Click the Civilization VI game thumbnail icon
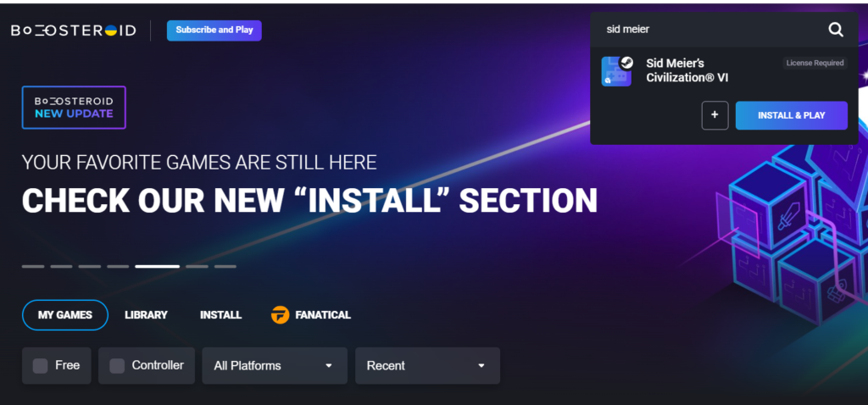 click(x=616, y=71)
